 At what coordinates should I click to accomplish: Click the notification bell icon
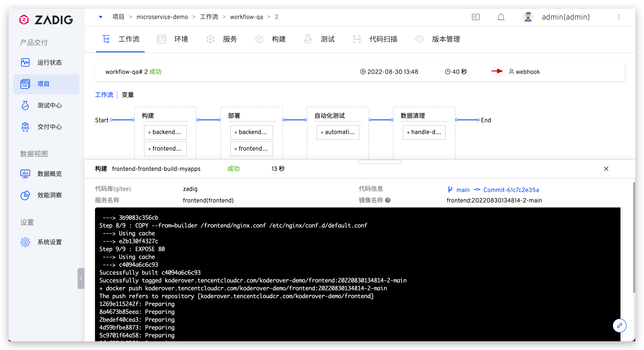click(501, 17)
